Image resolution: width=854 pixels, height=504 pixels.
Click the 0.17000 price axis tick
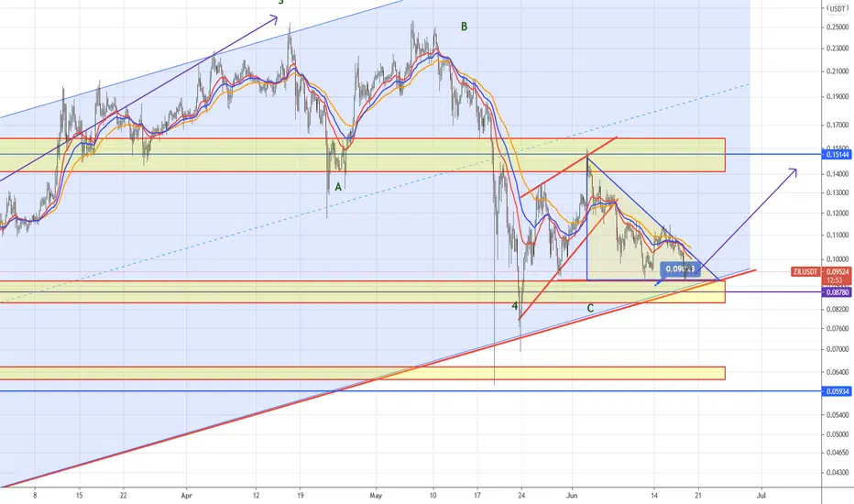pyautogui.click(x=838, y=126)
